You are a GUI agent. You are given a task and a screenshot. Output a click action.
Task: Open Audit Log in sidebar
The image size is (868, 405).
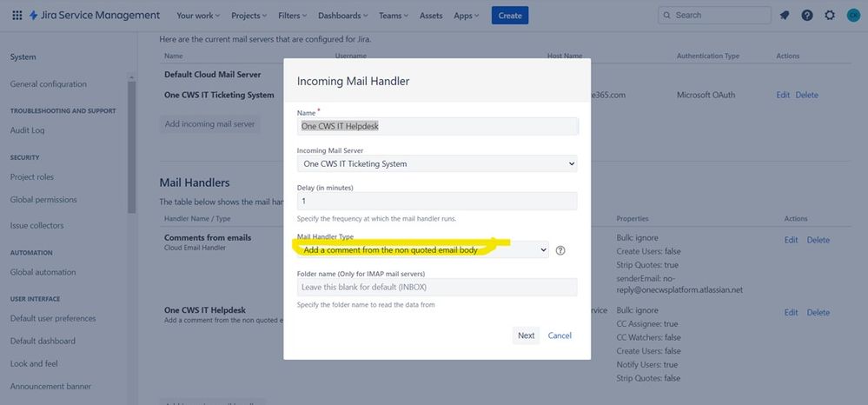pyautogui.click(x=27, y=130)
